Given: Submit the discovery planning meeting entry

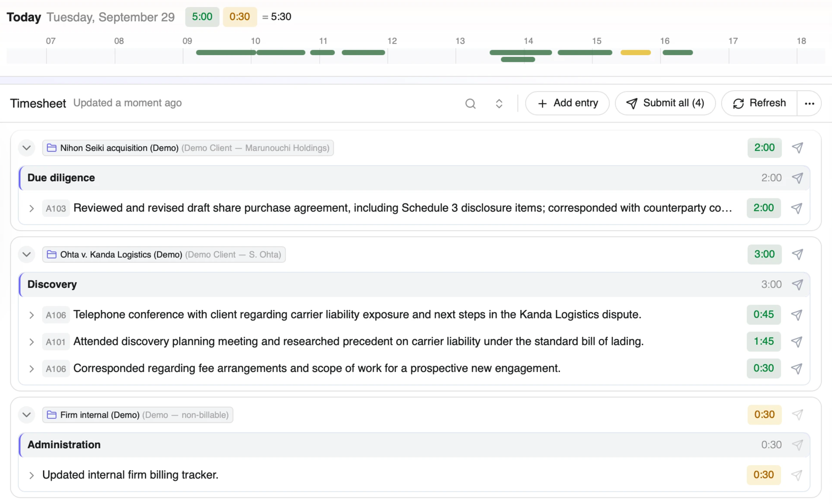Looking at the screenshot, I should [796, 342].
